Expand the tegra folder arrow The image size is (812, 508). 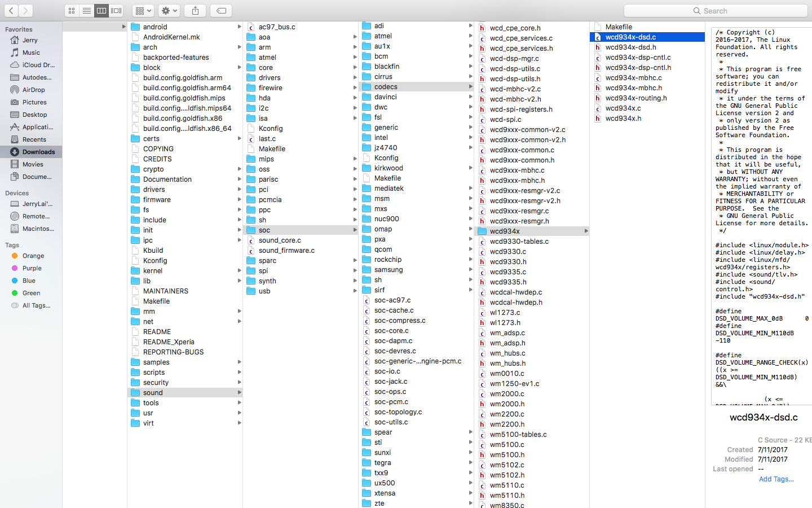coord(470,462)
